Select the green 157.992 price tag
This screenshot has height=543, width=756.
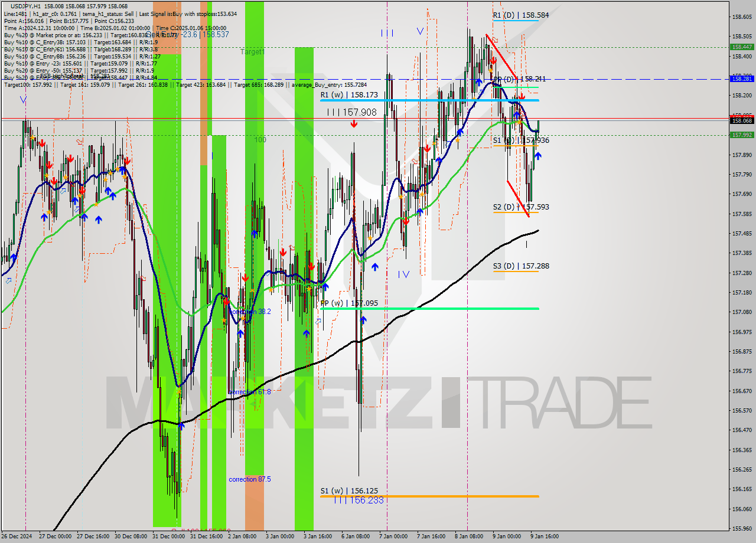[x=742, y=135]
